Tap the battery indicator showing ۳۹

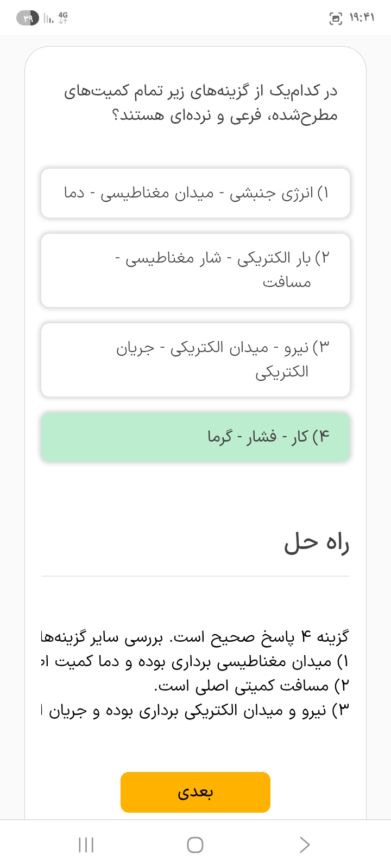click(27, 18)
